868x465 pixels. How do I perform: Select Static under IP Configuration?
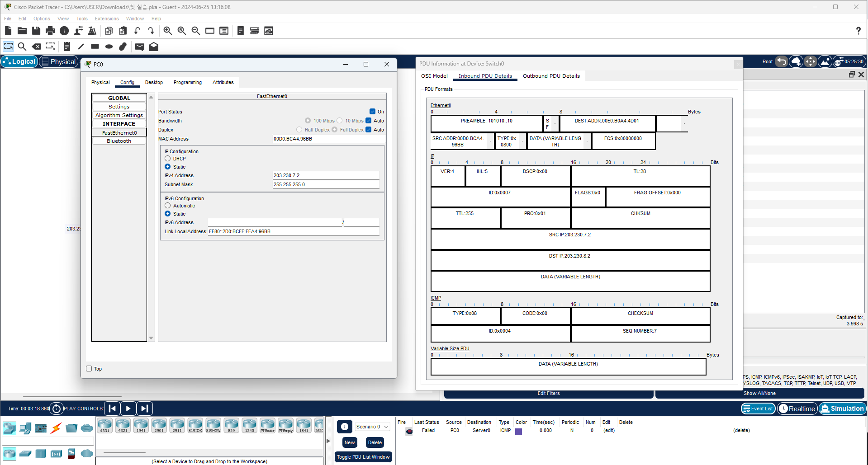tap(168, 167)
